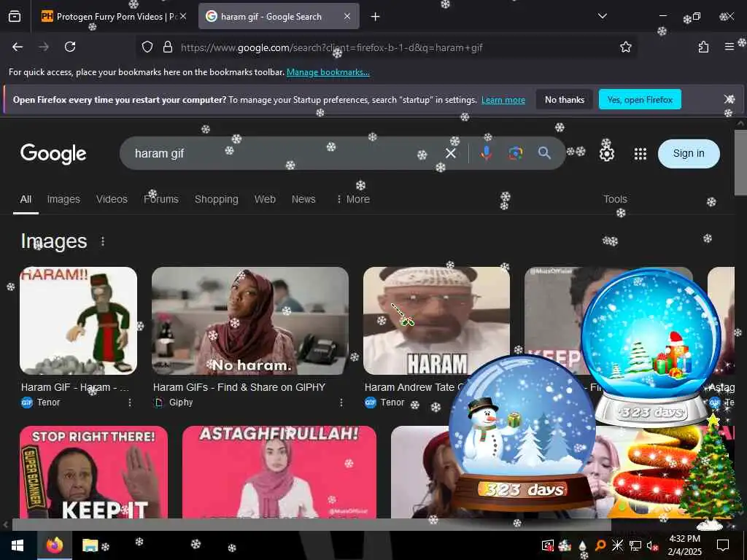Expand the More search filters menu

(x=353, y=199)
